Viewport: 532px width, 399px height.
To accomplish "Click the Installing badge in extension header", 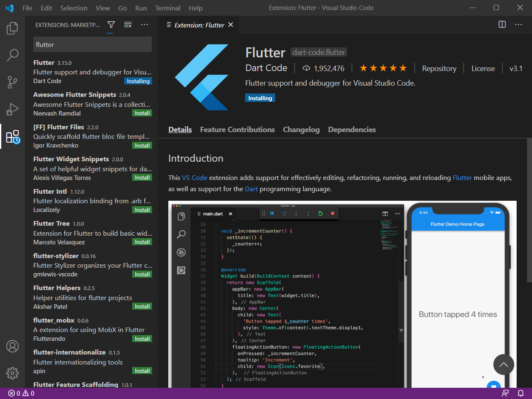I will coord(260,98).
